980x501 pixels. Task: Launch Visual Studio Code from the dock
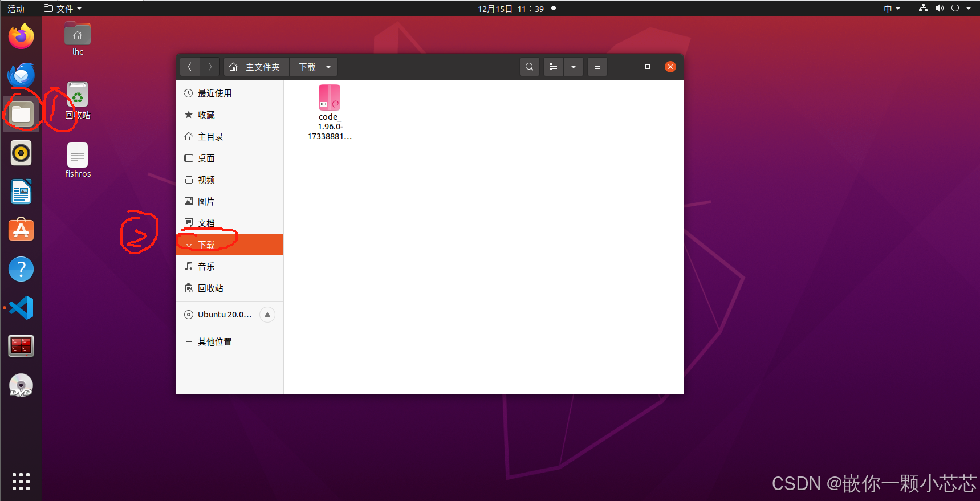[x=21, y=308]
